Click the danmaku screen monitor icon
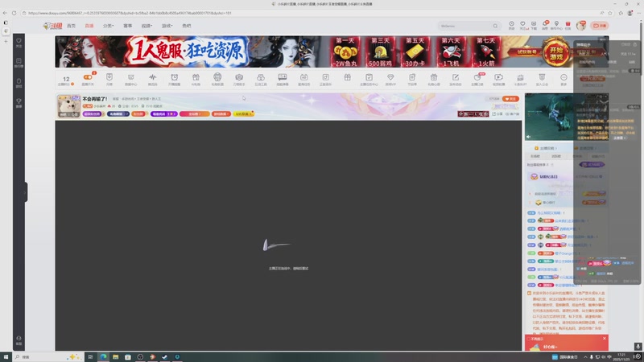Image resolution: width=644 pixels, height=362 pixels. [283, 79]
